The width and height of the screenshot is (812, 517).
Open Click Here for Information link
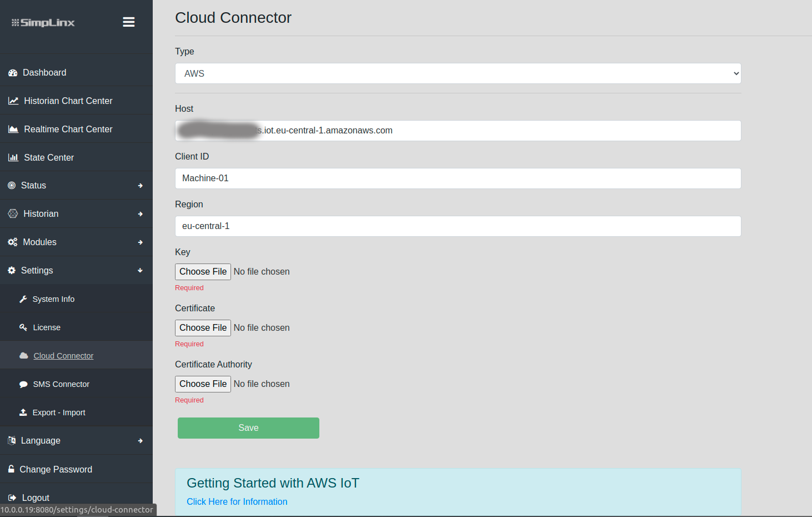237,501
